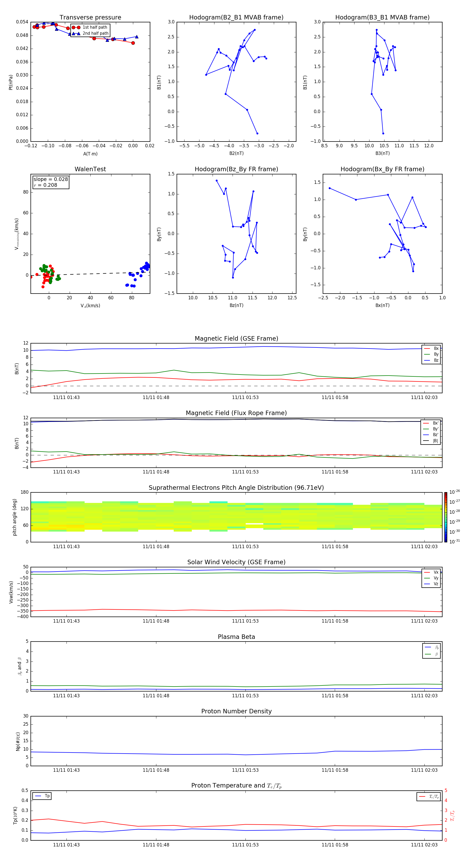Screen dimensions: 473x868
Task: Click the Bz legend entry in GSE field plot
Action: [x=431, y=360]
